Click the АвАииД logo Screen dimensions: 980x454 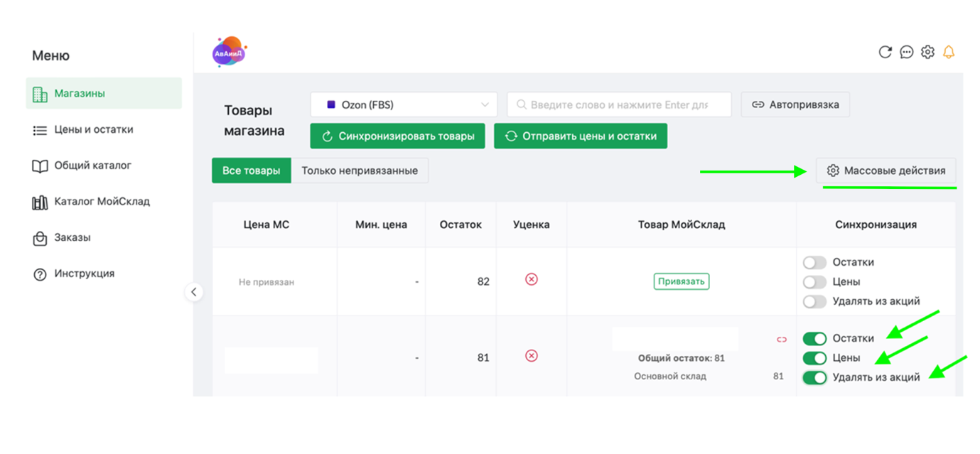(229, 52)
